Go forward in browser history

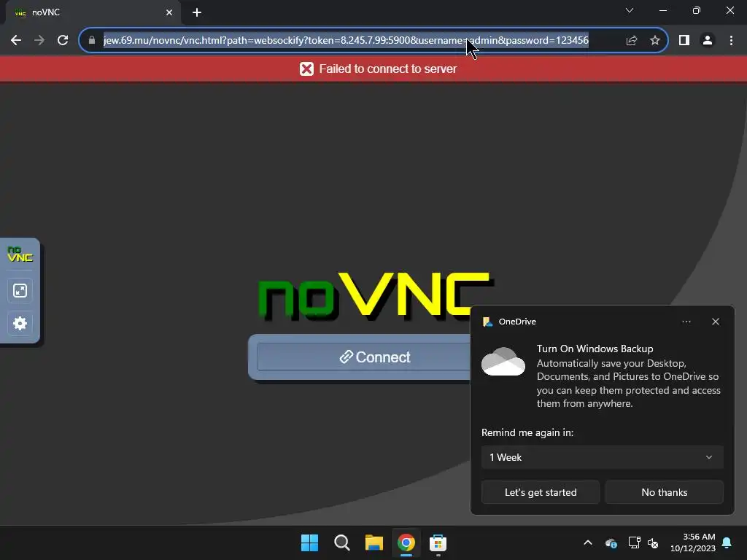(x=39, y=41)
